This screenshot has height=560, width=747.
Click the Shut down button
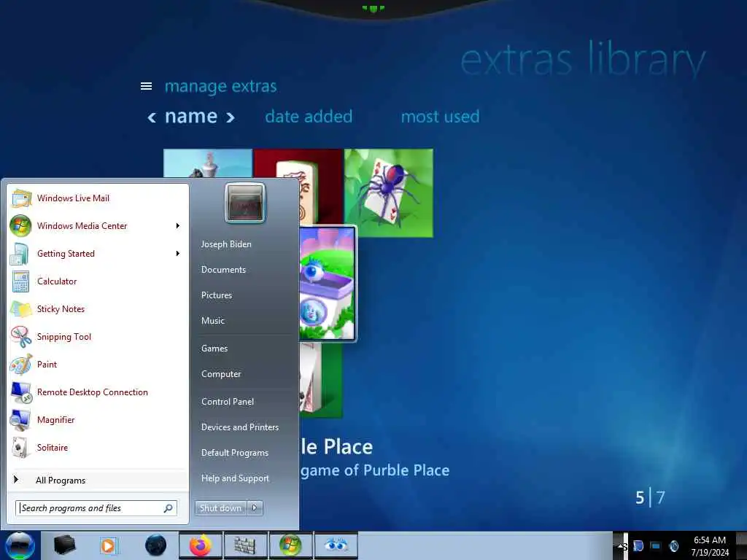point(221,508)
